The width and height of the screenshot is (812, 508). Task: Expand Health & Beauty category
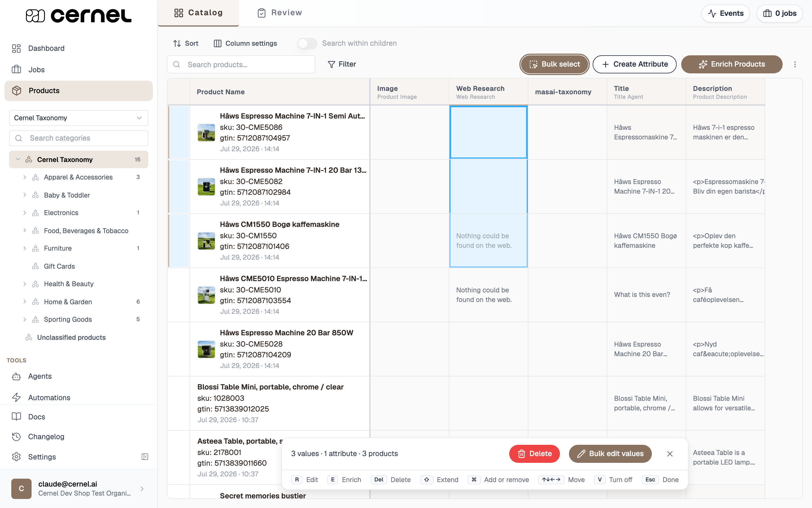point(25,284)
